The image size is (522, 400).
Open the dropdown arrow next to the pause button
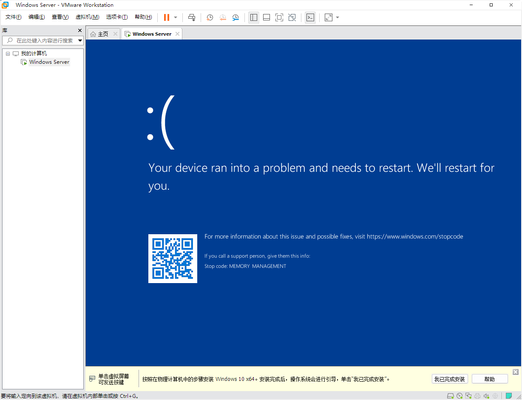(x=175, y=17)
